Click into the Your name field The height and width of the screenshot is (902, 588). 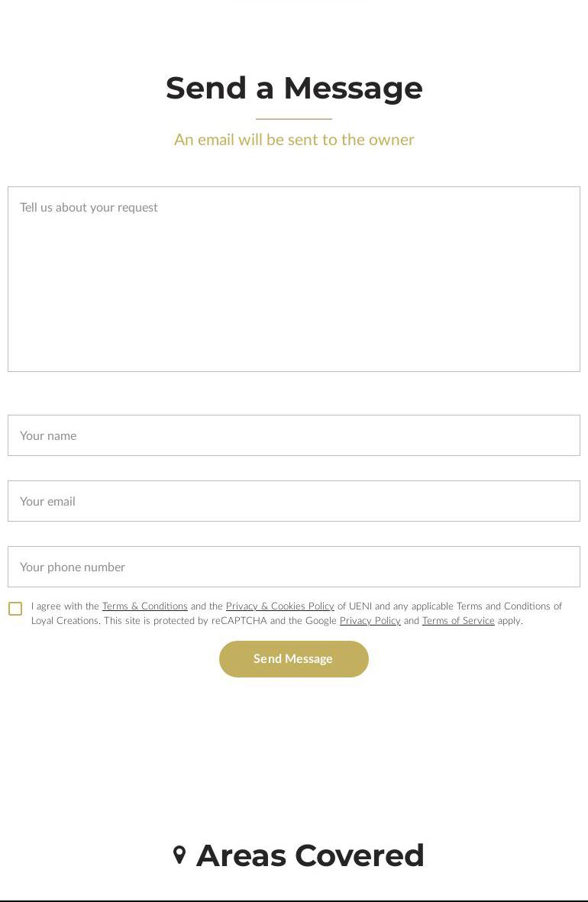click(x=294, y=435)
